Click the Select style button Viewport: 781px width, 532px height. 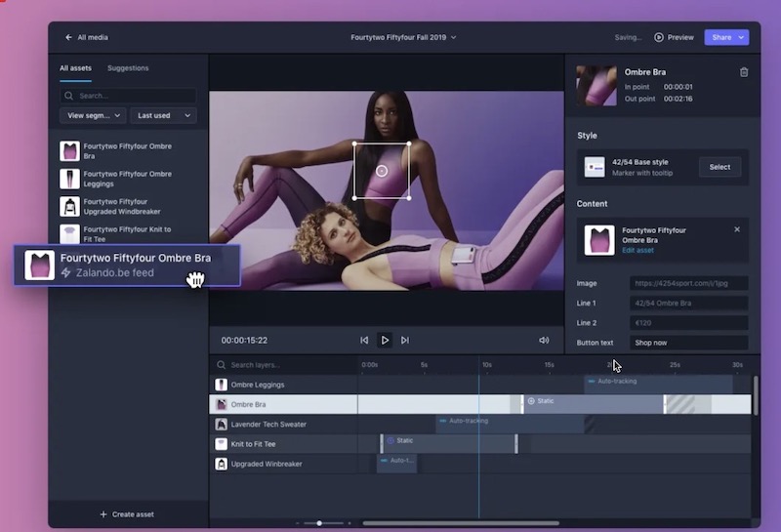(719, 167)
